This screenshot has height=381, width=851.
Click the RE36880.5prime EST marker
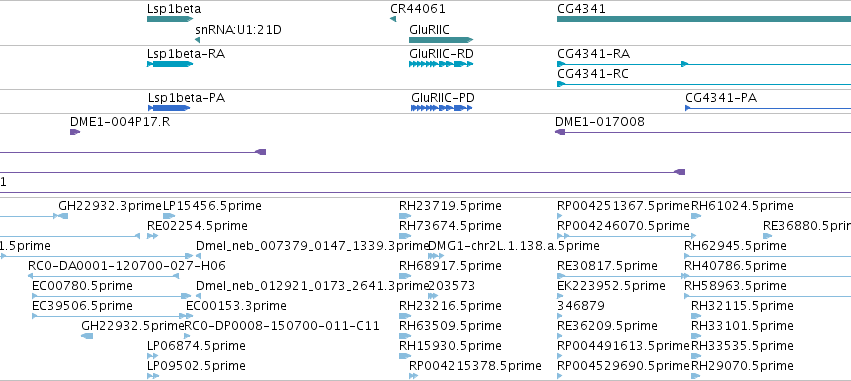[767, 236]
